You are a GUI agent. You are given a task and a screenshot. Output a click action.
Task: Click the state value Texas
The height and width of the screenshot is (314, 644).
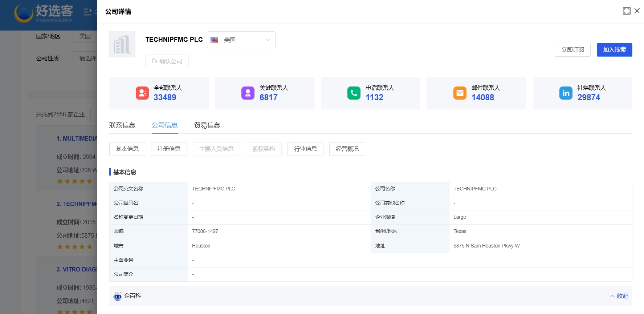click(x=460, y=231)
